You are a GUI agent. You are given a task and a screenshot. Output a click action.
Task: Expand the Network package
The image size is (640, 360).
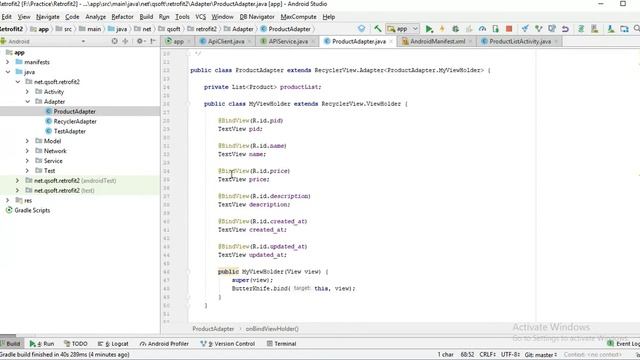click(x=27, y=151)
